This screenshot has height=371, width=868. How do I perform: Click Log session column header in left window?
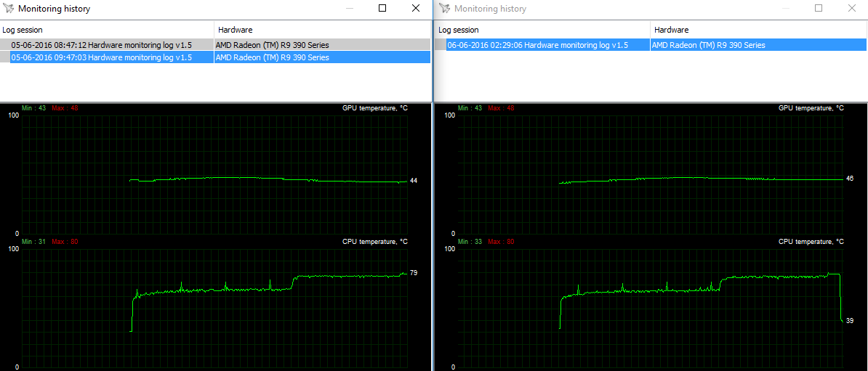coord(107,30)
